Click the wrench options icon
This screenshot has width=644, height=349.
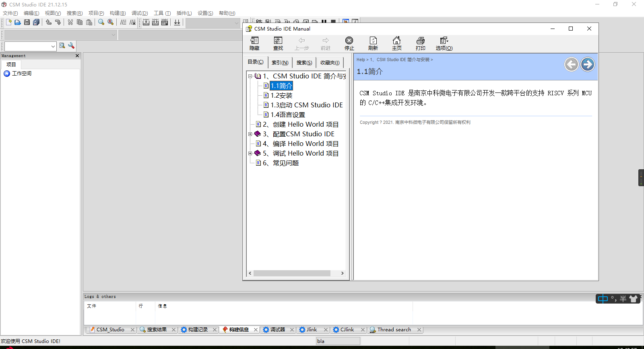coord(71,46)
